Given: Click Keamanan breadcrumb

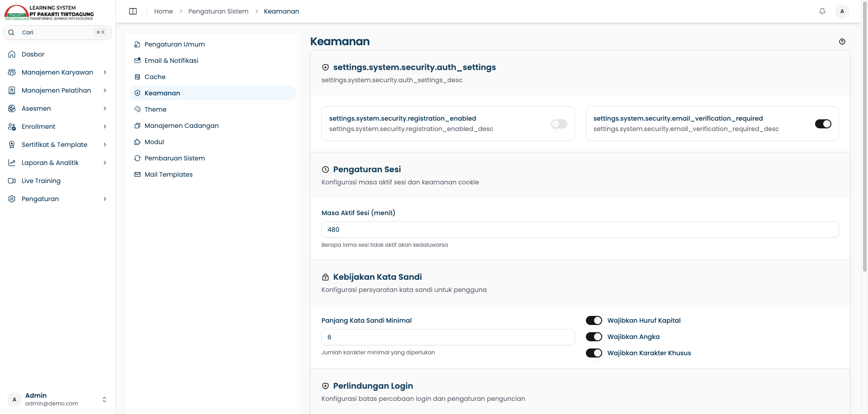Looking at the screenshot, I should point(281,11).
